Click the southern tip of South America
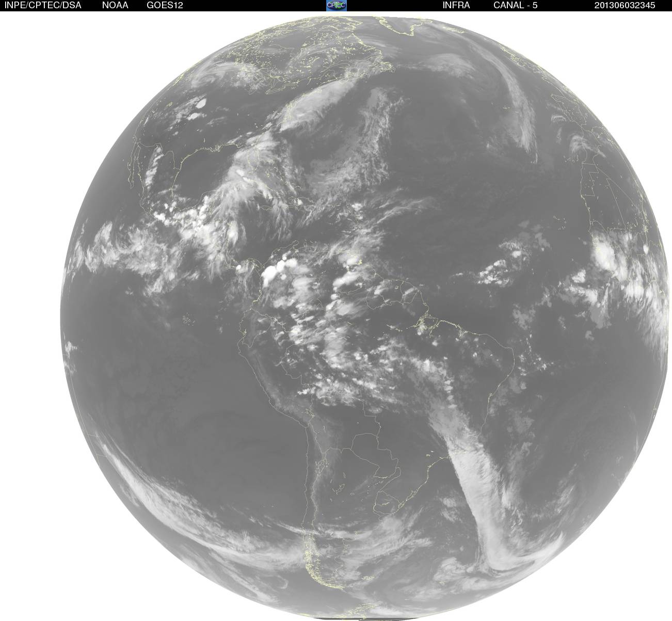Viewport: 672px width, 621px height. tap(316, 568)
